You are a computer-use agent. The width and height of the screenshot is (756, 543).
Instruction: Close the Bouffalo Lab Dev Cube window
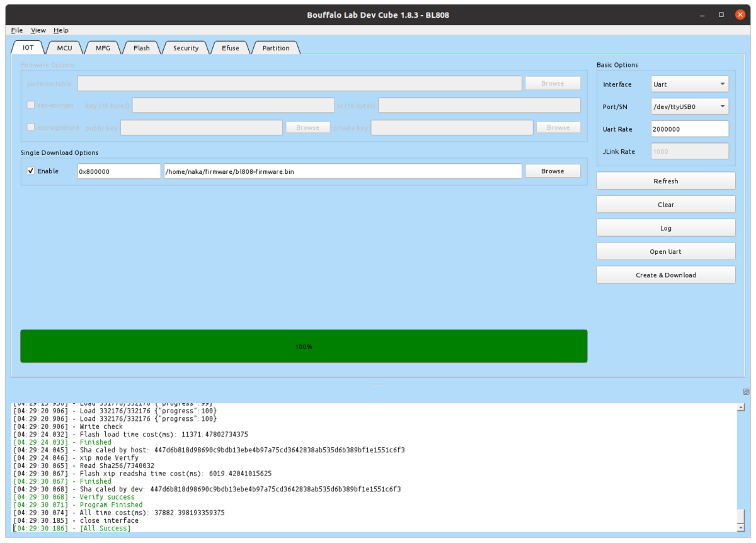point(740,14)
